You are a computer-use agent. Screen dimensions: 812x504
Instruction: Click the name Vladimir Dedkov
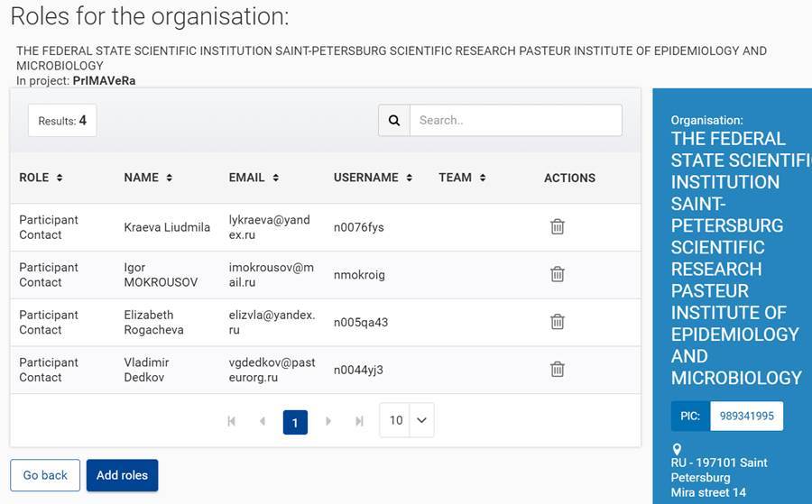tap(146, 370)
